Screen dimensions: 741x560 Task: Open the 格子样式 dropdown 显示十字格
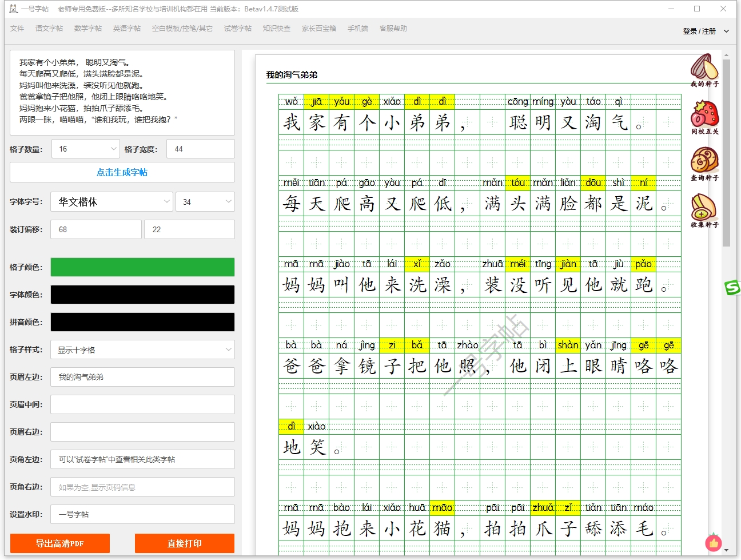[x=142, y=349]
